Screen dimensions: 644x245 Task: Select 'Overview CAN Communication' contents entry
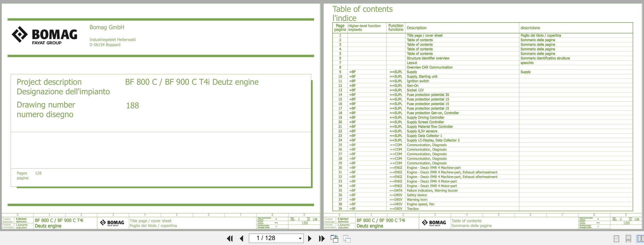(x=429, y=67)
